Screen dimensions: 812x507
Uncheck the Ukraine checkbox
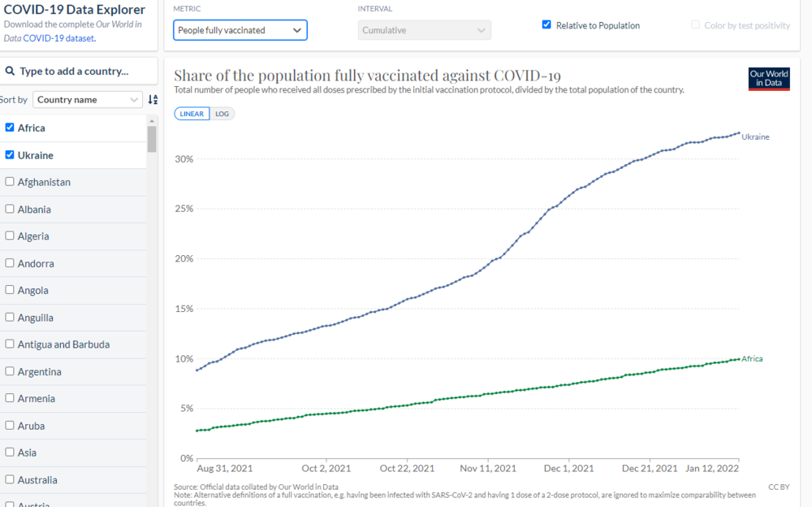coord(10,154)
